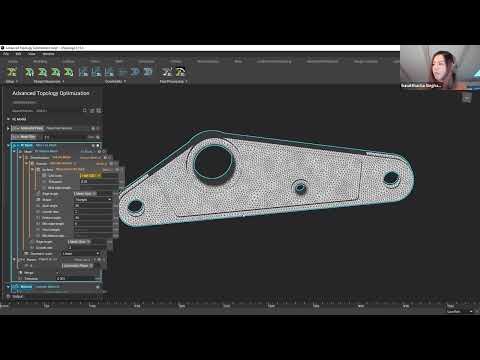Collapse the highlighted blue Mesh block

pos(9,145)
